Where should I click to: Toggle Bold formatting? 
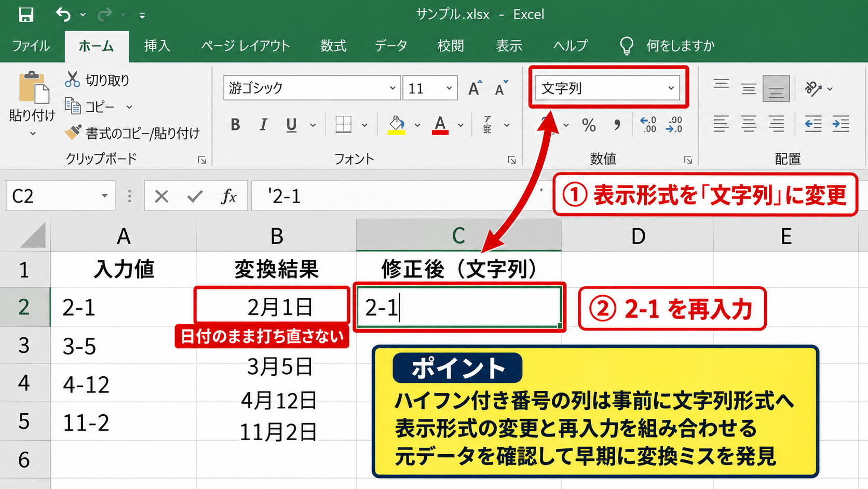(235, 125)
